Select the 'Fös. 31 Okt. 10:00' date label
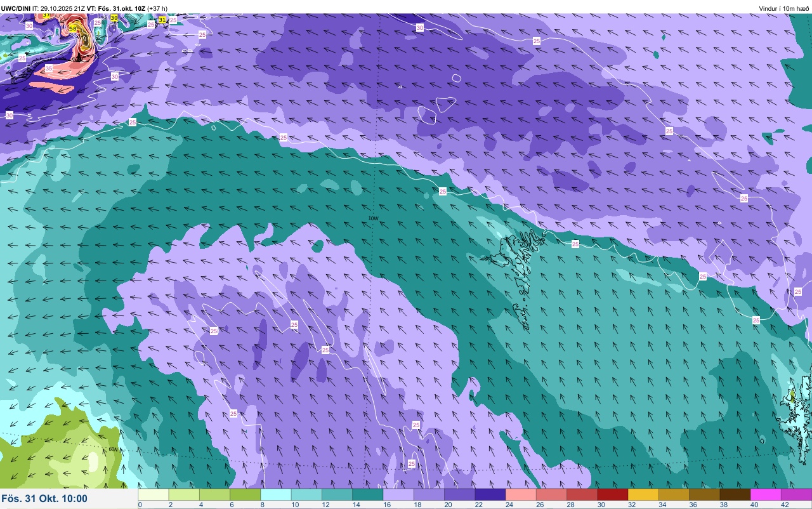This screenshot has width=812, height=509. coord(44,499)
